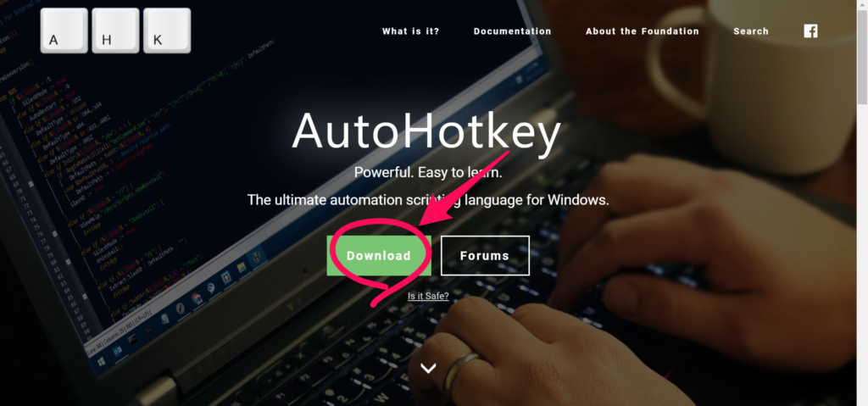Image resolution: width=868 pixels, height=406 pixels.
Task: Click the ring on the typing hand
Action: coord(459,372)
